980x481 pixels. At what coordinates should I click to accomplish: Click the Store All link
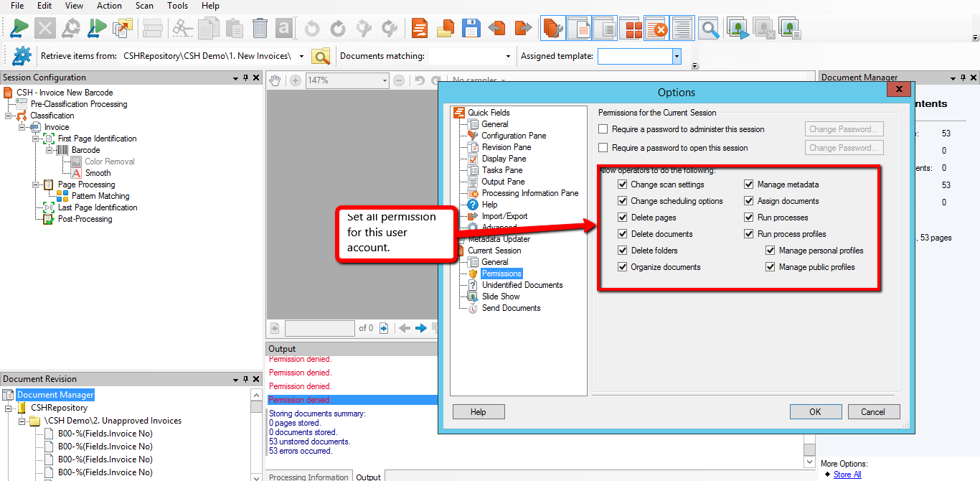click(x=847, y=475)
